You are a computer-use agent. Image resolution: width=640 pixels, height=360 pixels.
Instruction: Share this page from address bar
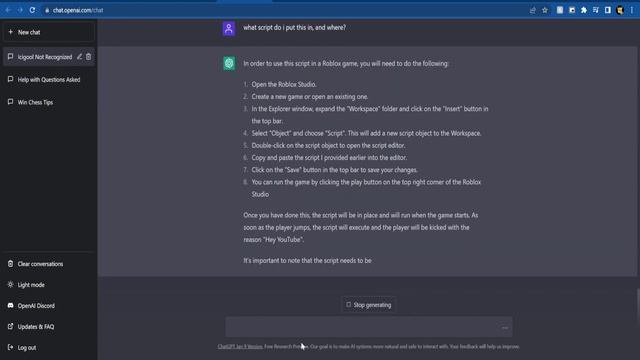[x=533, y=10]
